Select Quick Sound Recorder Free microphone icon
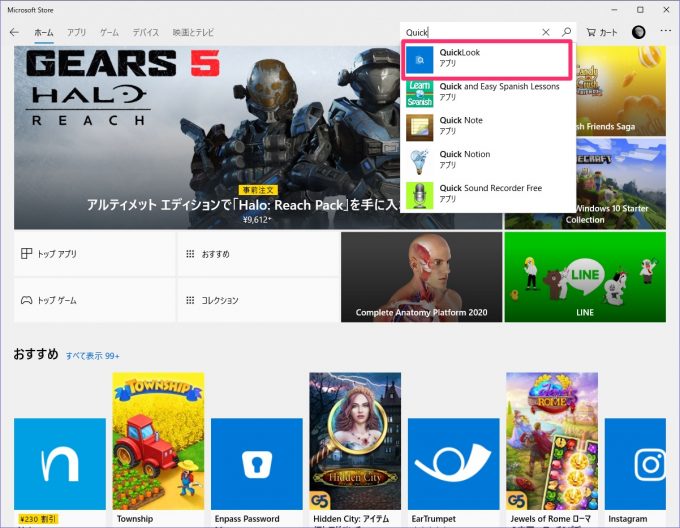The image size is (680, 528). pyautogui.click(x=419, y=196)
